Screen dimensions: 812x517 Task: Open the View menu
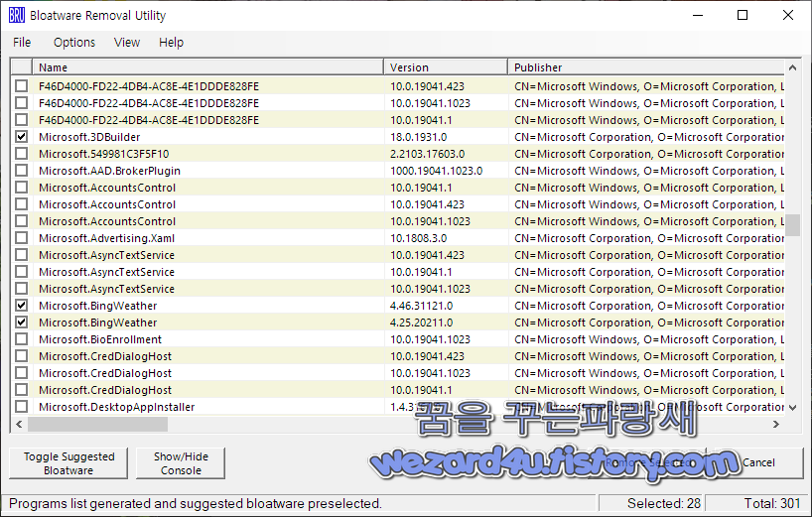[127, 43]
